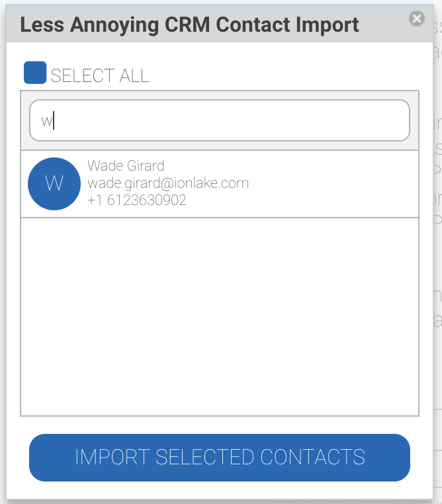Click the phone number +1 6123630902
The height and width of the screenshot is (504, 442).
click(137, 200)
